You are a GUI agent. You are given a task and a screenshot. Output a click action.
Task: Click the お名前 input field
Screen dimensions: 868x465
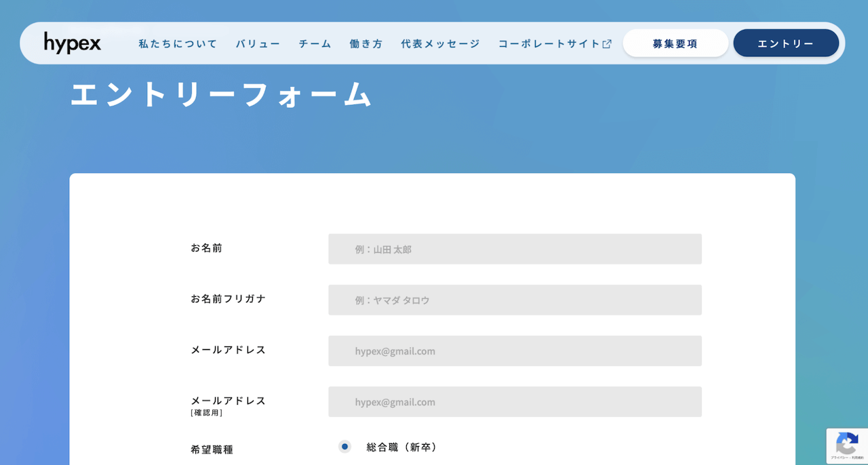[515, 249]
